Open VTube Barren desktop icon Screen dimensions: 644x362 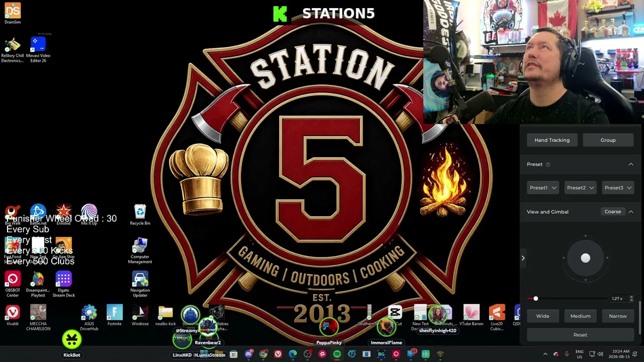tap(471, 316)
